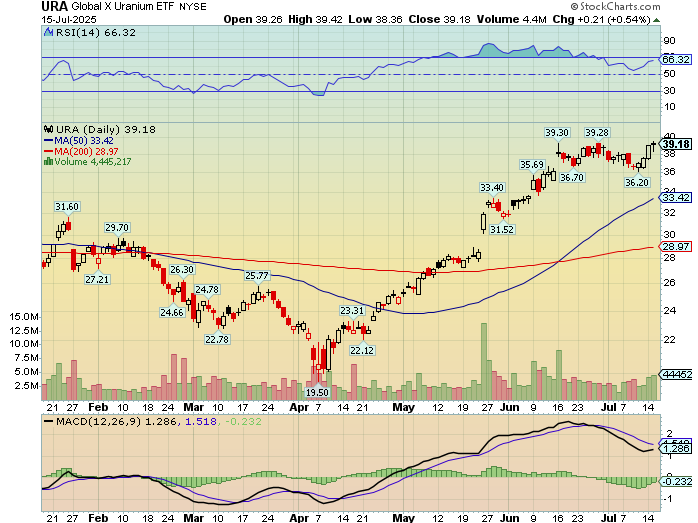Click the 7.5M volume axis label
698x523 pixels.
(x=26, y=358)
